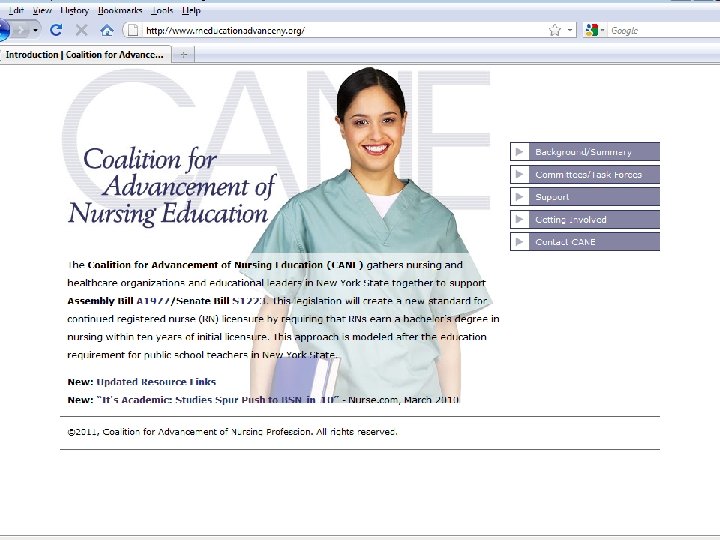Open the View menu
Viewport: 720px width, 540px height.
pos(42,10)
